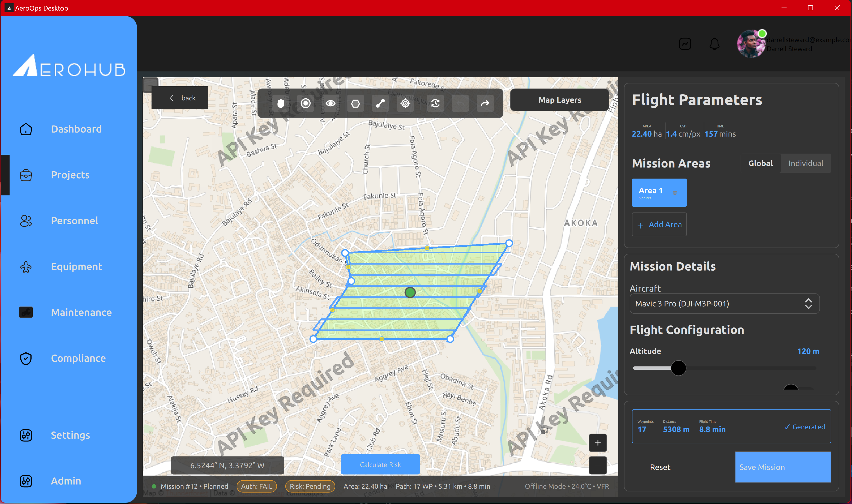Image resolution: width=852 pixels, height=504 pixels.
Task: Select the hexagon polygon draw tool
Action: 355,103
